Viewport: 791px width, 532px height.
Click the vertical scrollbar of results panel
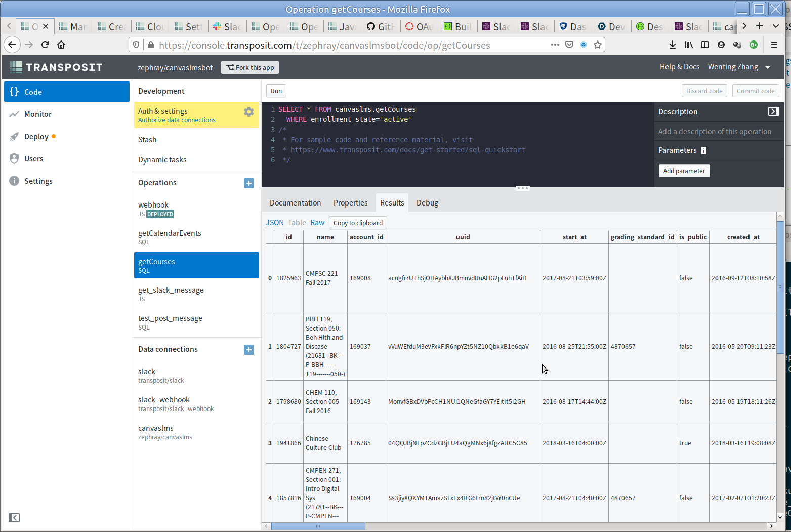coord(780,289)
